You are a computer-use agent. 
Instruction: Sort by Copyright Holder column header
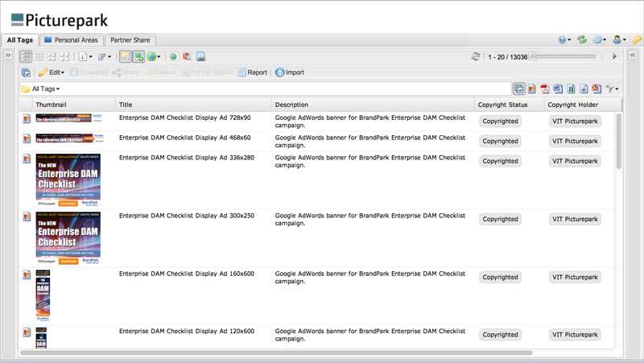pyautogui.click(x=583, y=105)
